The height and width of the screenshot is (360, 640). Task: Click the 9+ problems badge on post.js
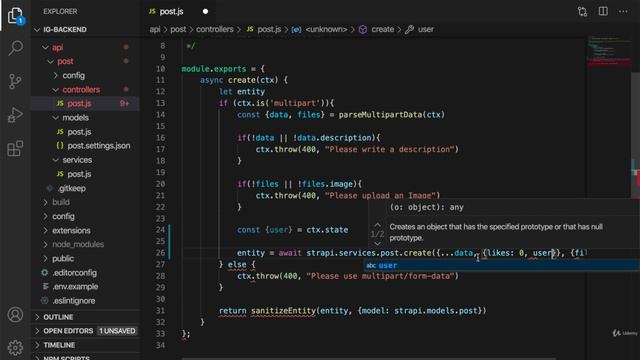[124, 104]
